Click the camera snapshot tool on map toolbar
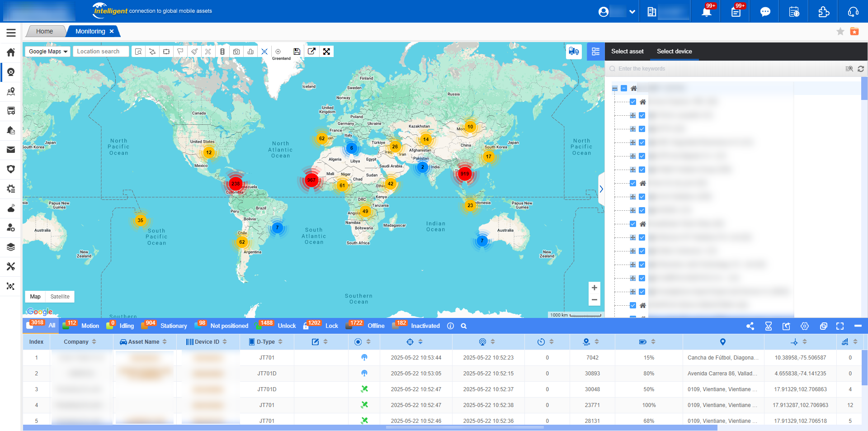Screen dimensions: 868x431 (236, 52)
